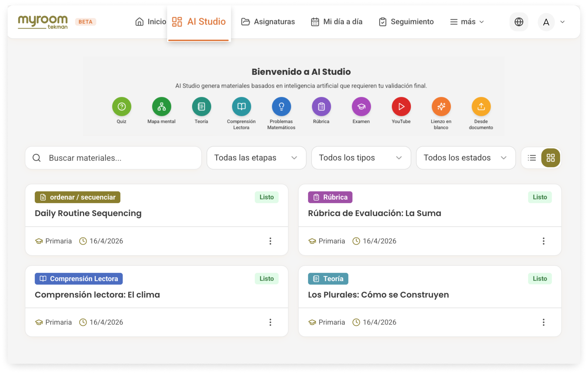This screenshot has width=588, height=374.
Task: Open the Seguimiento tab
Action: click(406, 22)
